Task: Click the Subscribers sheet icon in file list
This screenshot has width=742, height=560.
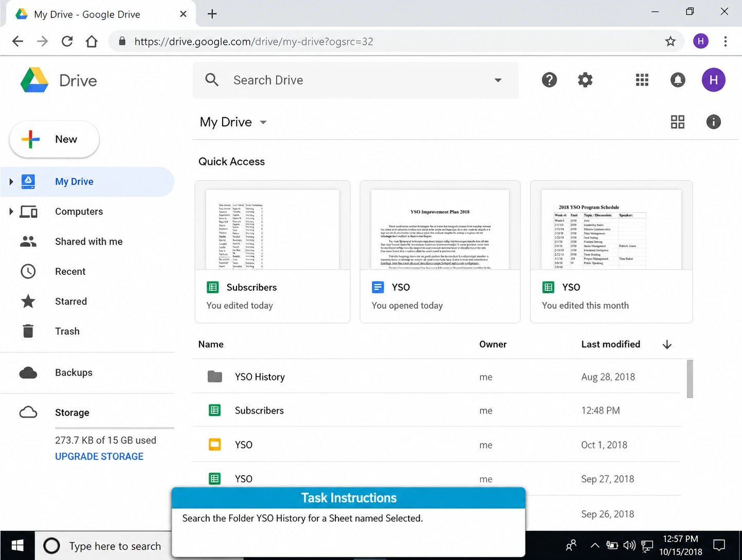Action: click(215, 410)
